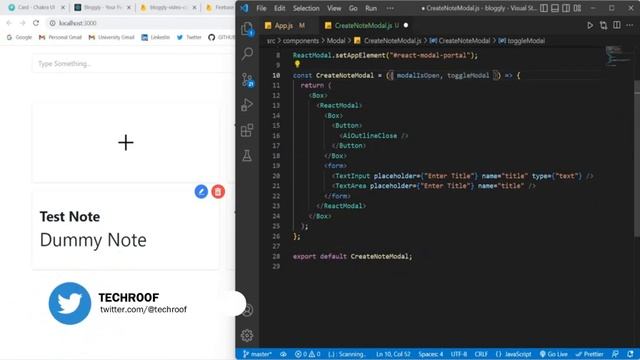Click the toggleModal breadcrumb
640x360 pixels.
coord(522,40)
